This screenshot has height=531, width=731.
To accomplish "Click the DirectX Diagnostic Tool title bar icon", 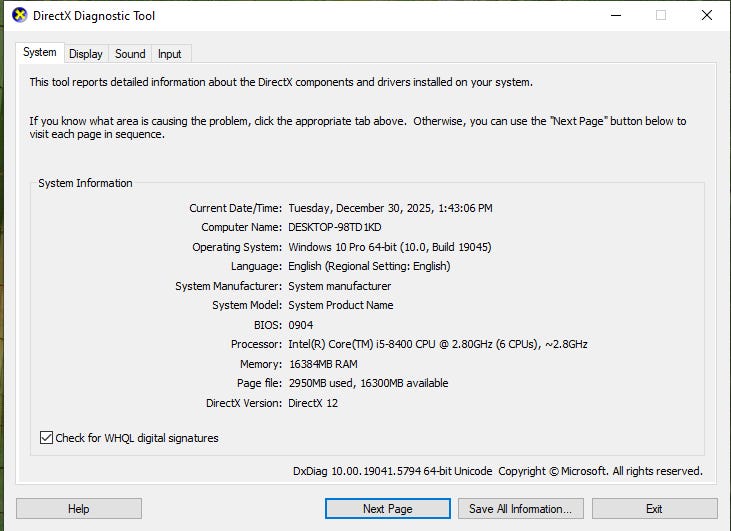I will (x=20, y=15).
